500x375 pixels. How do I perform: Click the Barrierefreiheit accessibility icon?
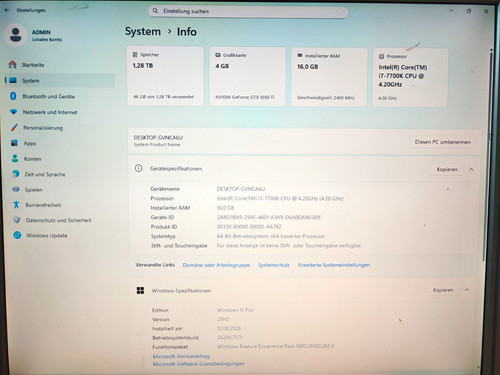[x=16, y=204]
